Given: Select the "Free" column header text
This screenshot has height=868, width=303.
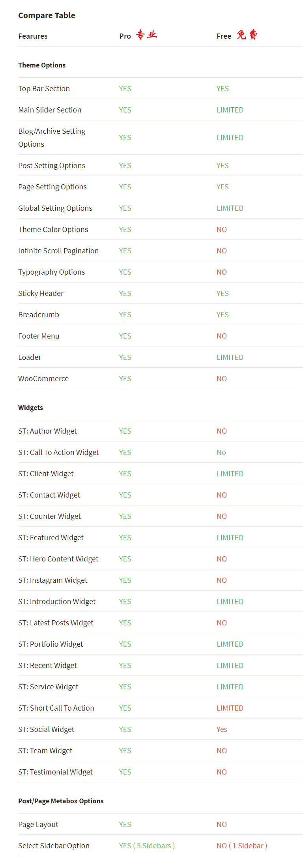Looking at the screenshot, I should click(x=224, y=36).
